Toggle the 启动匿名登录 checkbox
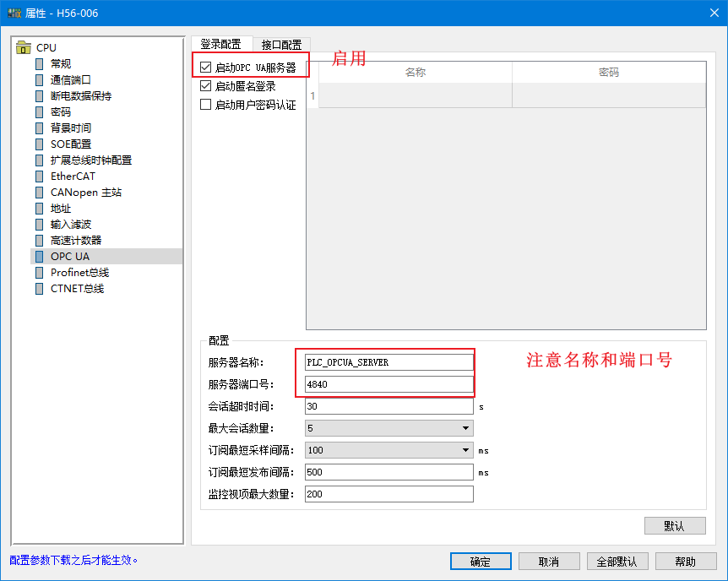This screenshot has width=728, height=581. [206, 86]
